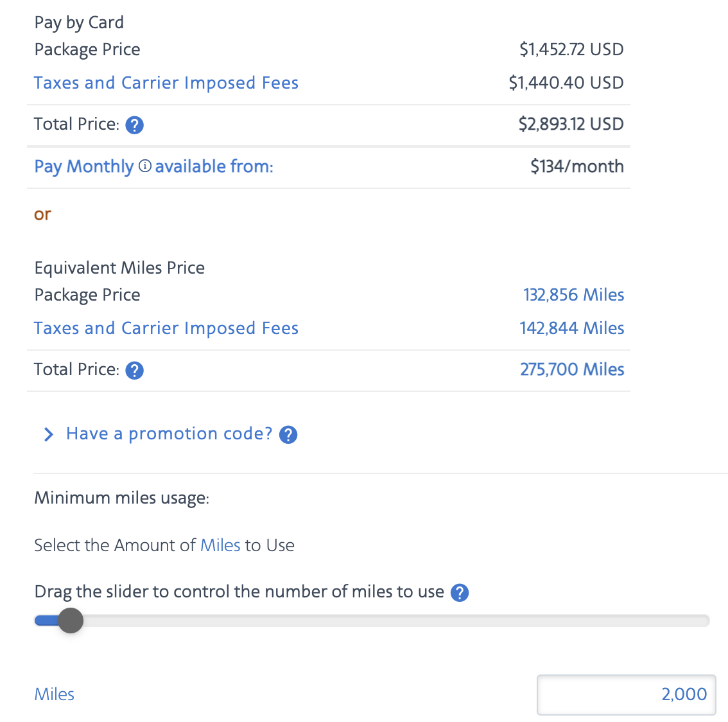Select the miles amount input showing 2,000
This screenshot has height=722, width=728.
[626, 694]
